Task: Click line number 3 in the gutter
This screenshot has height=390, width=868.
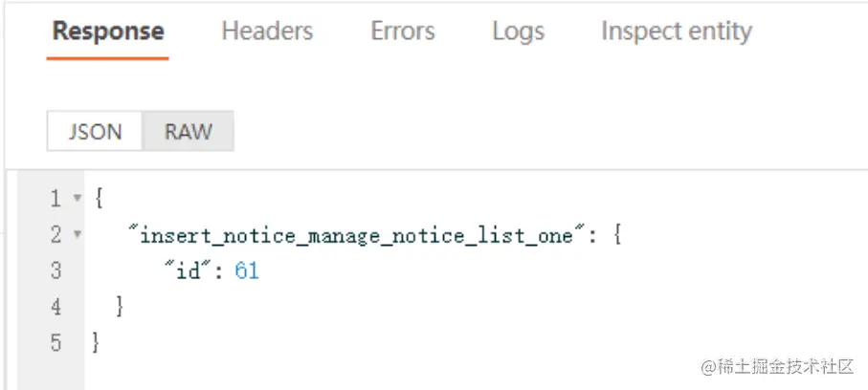Action: 56,271
